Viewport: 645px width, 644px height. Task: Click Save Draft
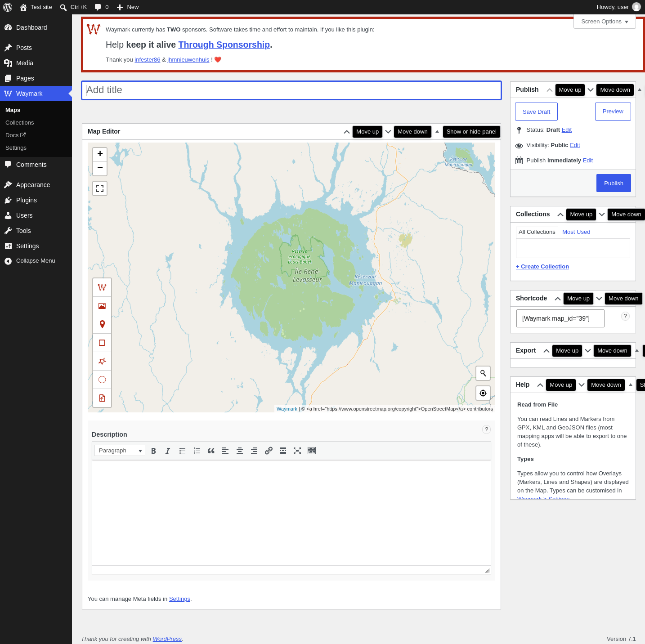click(536, 112)
